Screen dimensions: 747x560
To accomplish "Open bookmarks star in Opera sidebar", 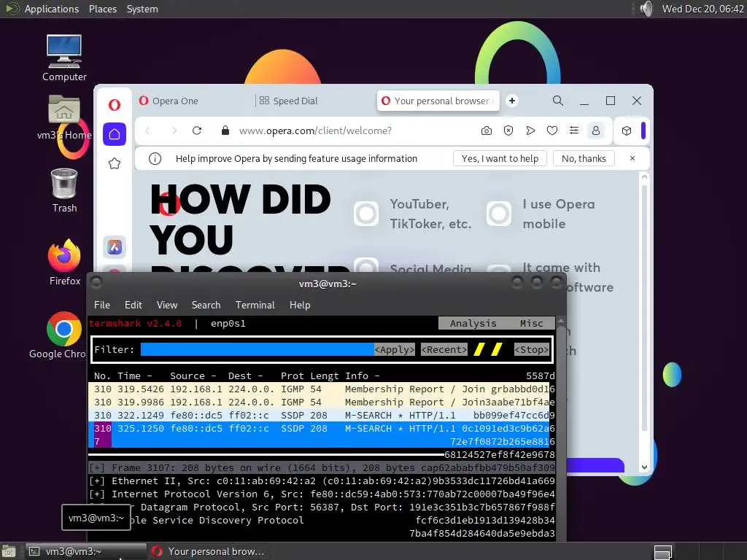I will point(115,164).
